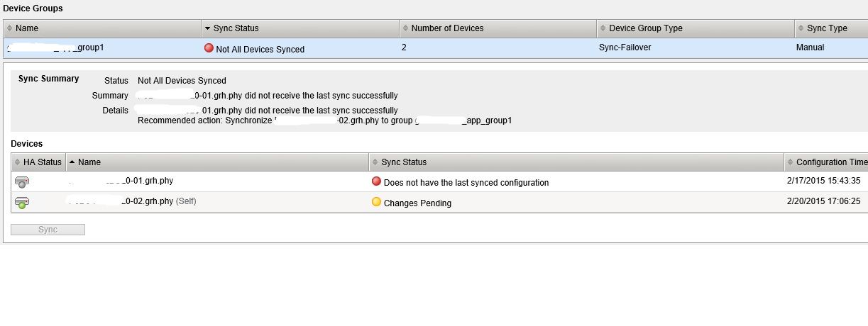Click green HA status icon of 02.grh.phy device
Screen dimensions: 868x326
pos(21,203)
